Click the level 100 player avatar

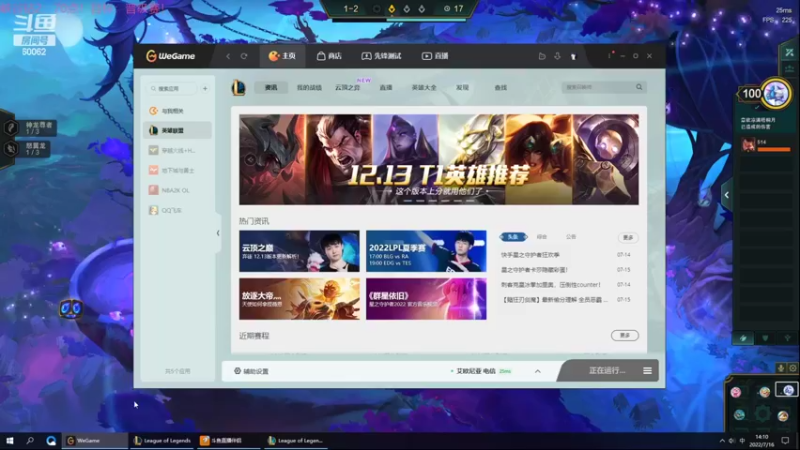(x=776, y=93)
